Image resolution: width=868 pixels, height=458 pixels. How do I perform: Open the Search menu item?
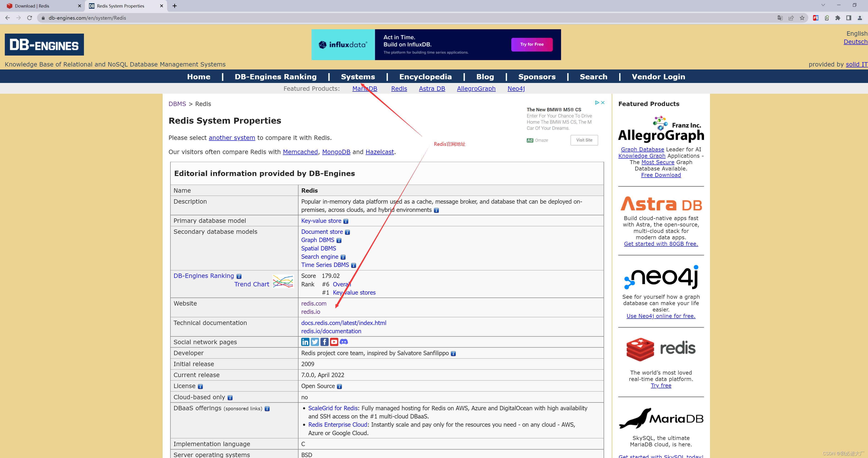pyautogui.click(x=593, y=77)
